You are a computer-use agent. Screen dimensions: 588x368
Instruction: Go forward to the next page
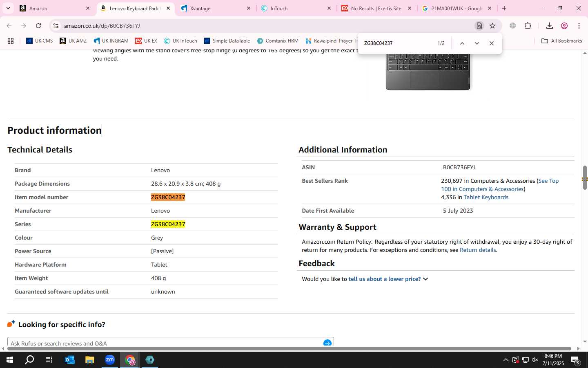pyautogui.click(x=24, y=26)
